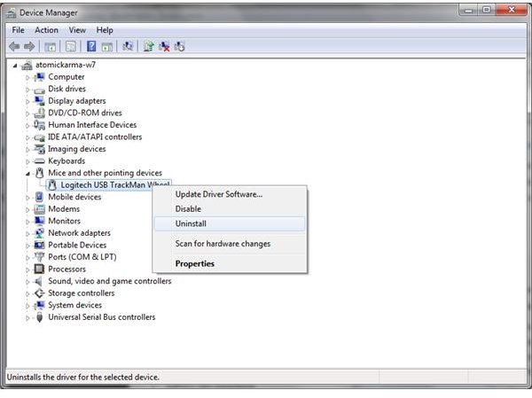Select the Imaging devices label

click(x=76, y=149)
